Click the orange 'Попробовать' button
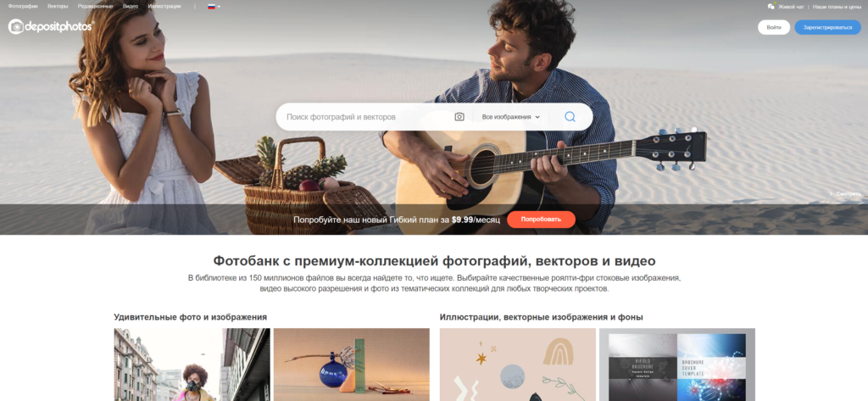The width and height of the screenshot is (868, 401). click(x=541, y=220)
